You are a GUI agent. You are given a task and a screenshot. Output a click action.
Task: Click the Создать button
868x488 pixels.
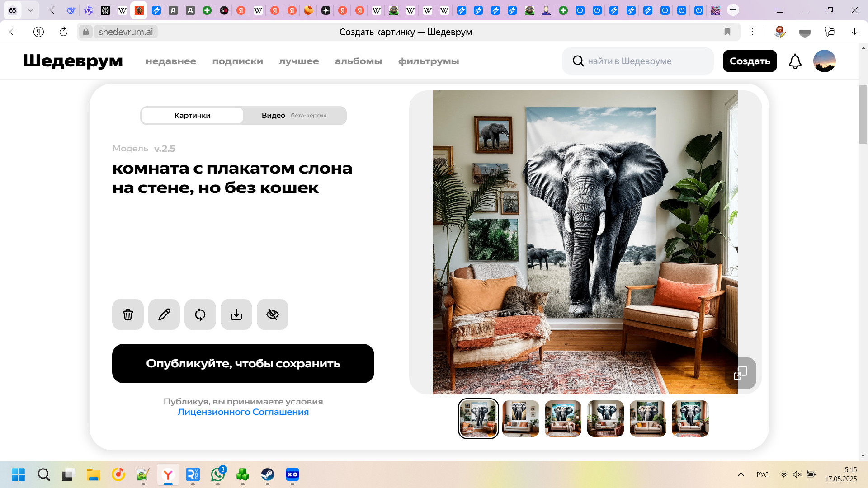click(750, 61)
